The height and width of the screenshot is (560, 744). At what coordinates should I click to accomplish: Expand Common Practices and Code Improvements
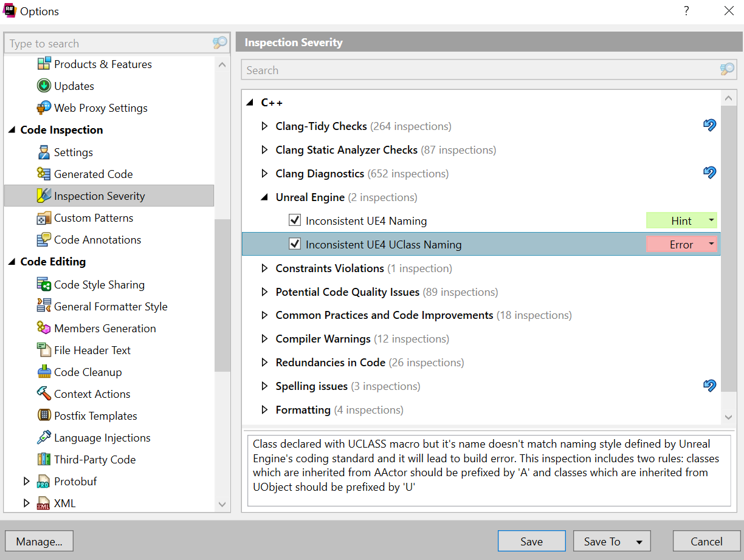coord(264,316)
